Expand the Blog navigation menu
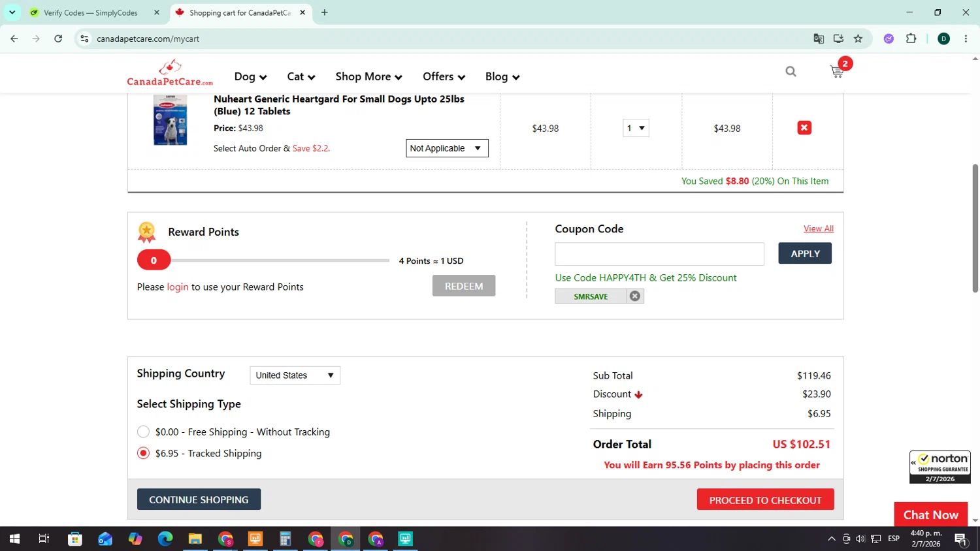The height and width of the screenshot is (551, 980). (502, 76)
